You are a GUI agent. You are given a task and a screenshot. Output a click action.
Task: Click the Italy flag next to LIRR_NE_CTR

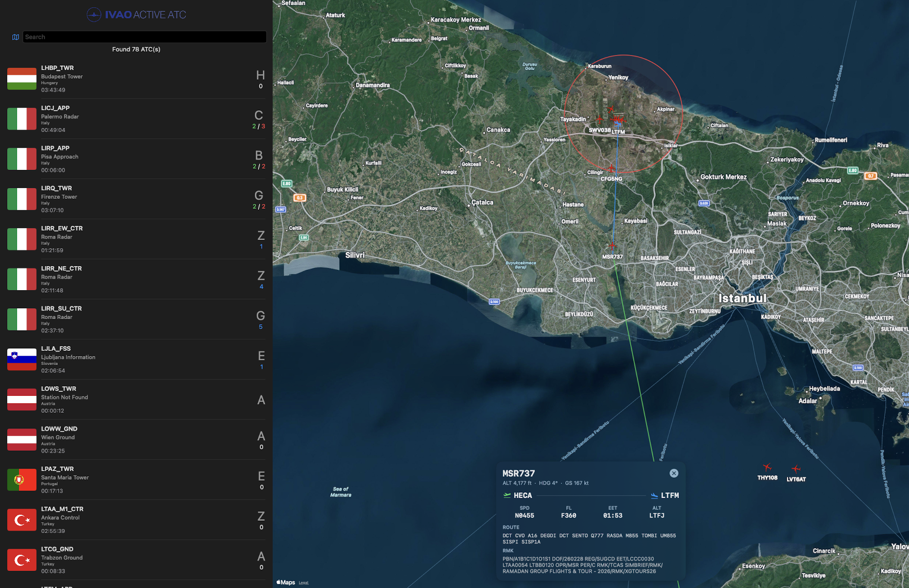point(21,279)
